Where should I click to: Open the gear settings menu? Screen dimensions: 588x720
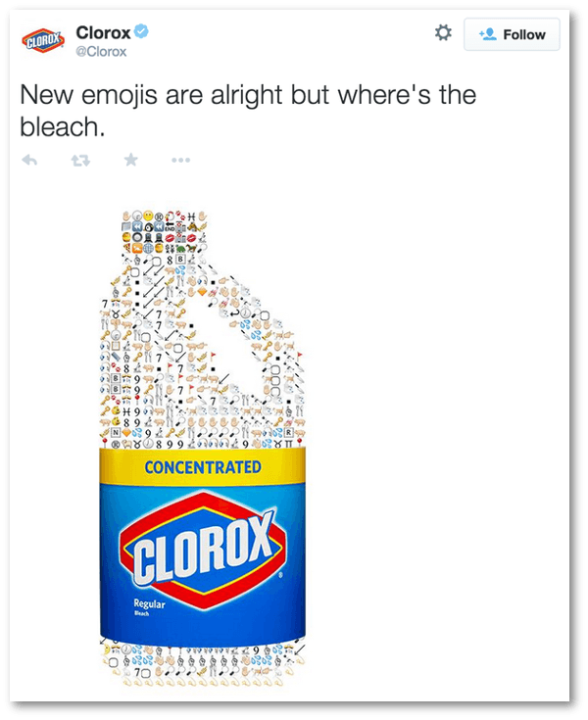point(443,33)
